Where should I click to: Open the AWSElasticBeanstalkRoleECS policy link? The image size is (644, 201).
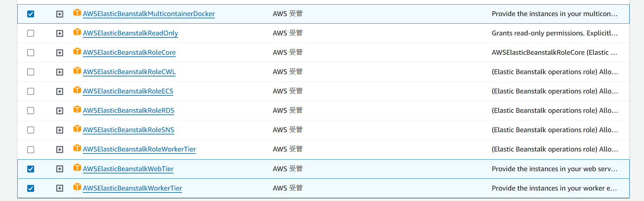tap(128, 91)
